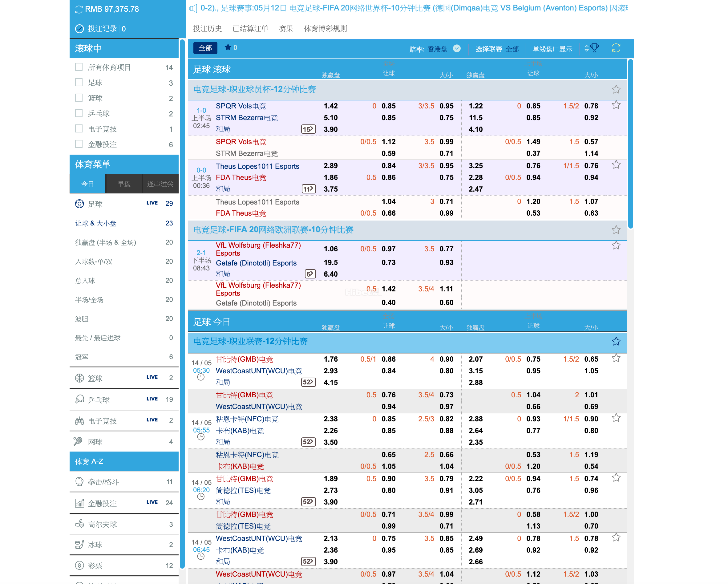
Task: Expand the 52 markets for 甘比特 vs WestCoastUNT
Action: (308, 382)
